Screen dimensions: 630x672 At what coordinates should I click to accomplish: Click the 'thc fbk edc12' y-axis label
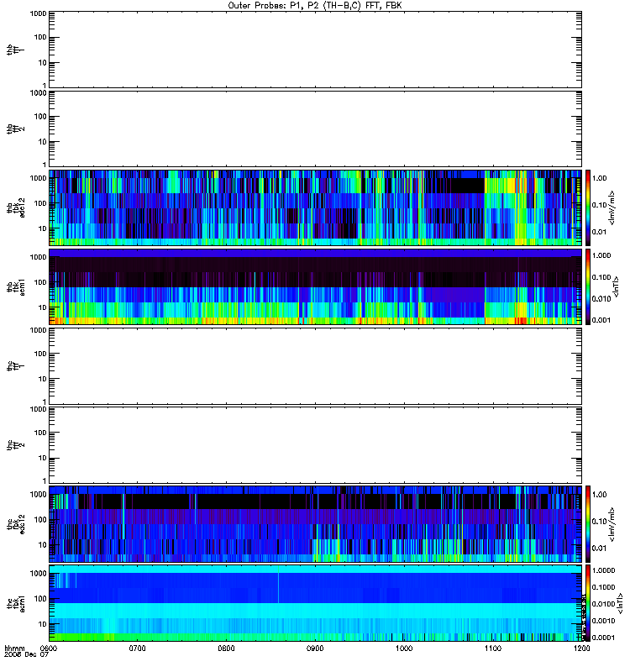tap(15, 523)
